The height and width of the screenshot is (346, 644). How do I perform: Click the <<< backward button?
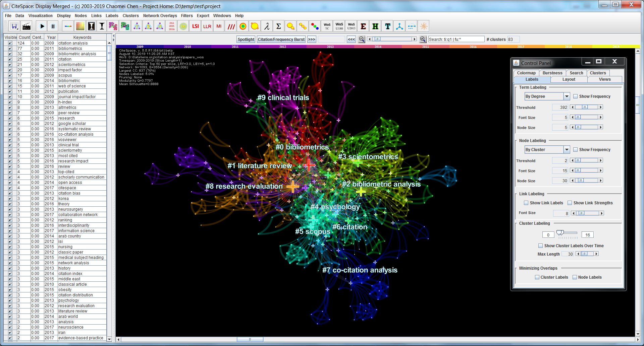(351, 39)
